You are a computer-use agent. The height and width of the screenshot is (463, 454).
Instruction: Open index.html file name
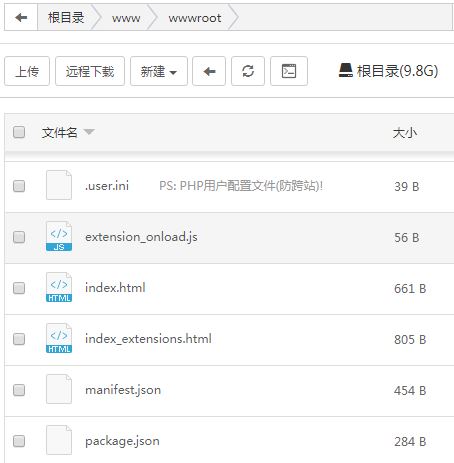click(x=115, y=288)
